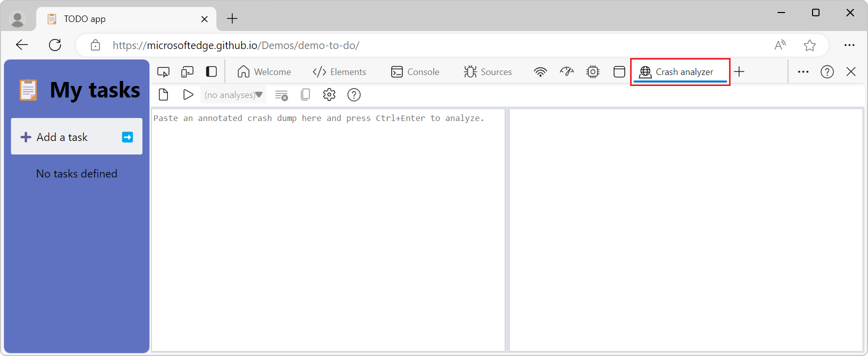Viewport: 868px width, 356px height.
Task: Open the Console tab
Action: click(415, 72)
